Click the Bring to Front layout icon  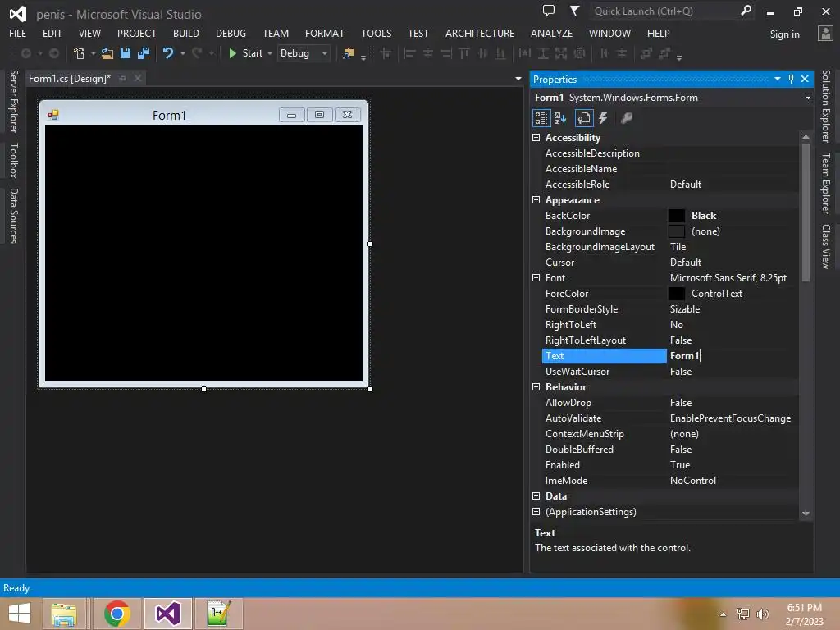coord(646,53)
